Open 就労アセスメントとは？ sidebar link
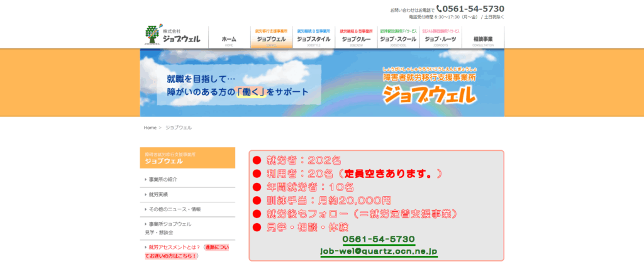The height and width of the screenshot is (264, 644). click(187, 251)
